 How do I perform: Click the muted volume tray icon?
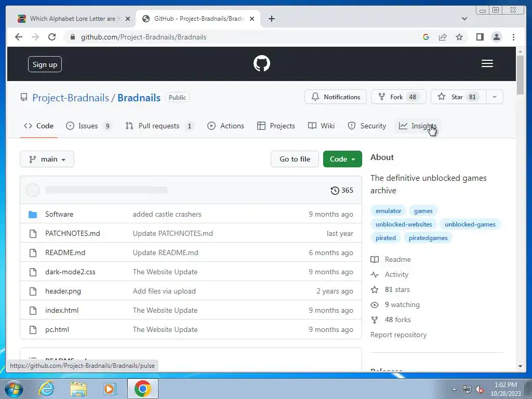480,389
